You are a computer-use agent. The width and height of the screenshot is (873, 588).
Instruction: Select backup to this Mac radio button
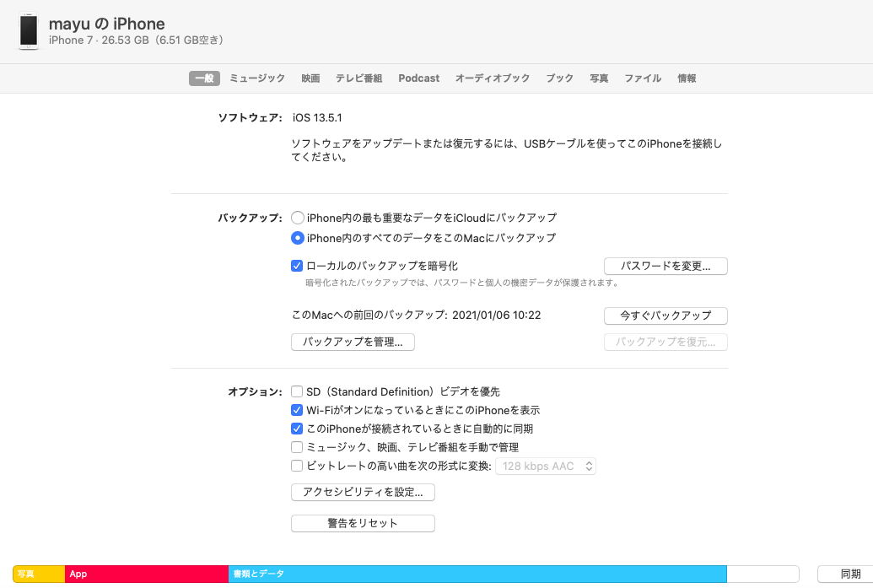[297, 238]
